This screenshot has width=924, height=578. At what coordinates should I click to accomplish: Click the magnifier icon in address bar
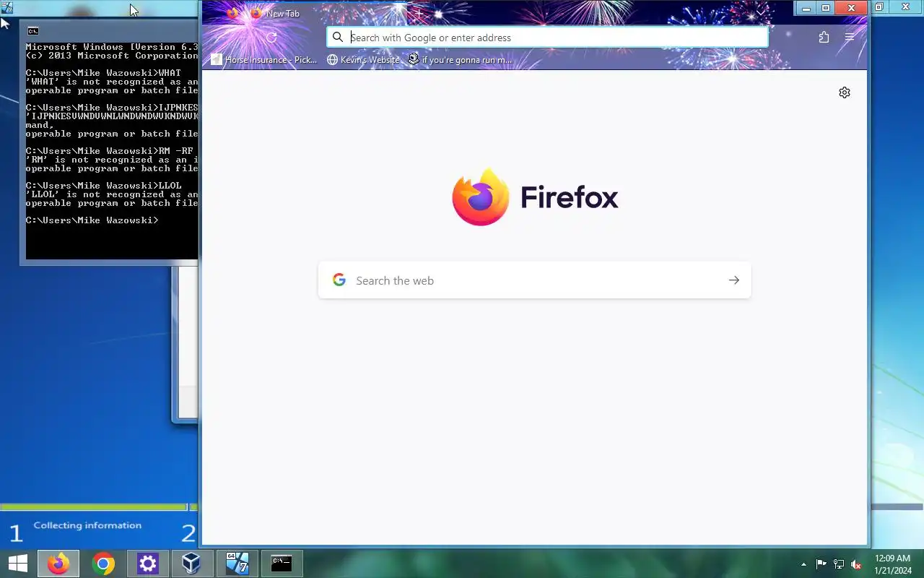point(338,38)
